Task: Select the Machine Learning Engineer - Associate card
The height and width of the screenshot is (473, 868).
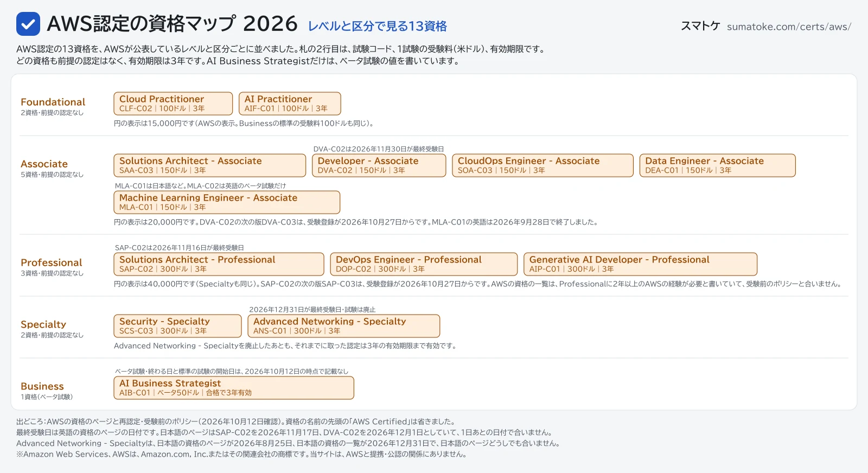Action: (x=227, y=202)
